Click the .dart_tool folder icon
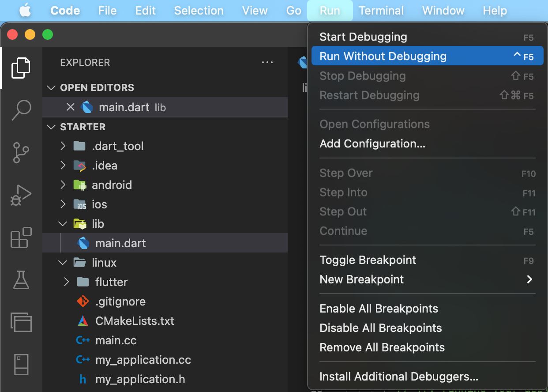Viewport: 548px width, 392px height. pos(79,146)
